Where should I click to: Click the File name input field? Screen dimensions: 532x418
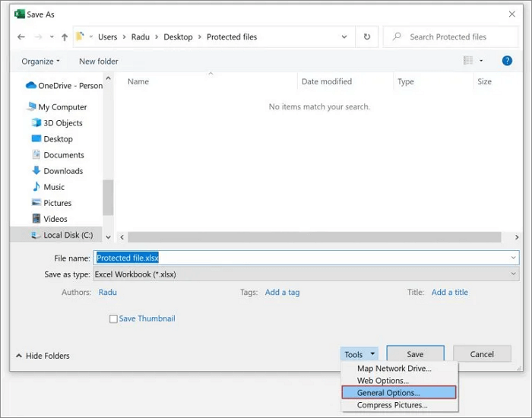pos(304,258)
